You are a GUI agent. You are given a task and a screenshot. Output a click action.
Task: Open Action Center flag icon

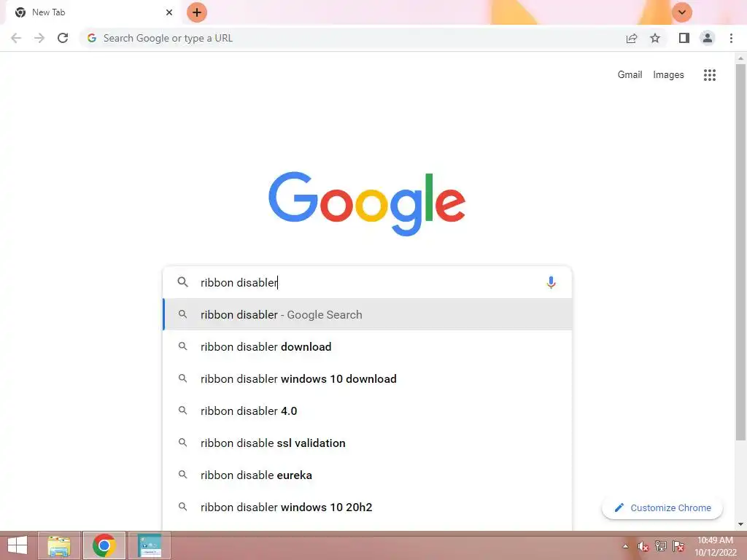click(678, 546)
